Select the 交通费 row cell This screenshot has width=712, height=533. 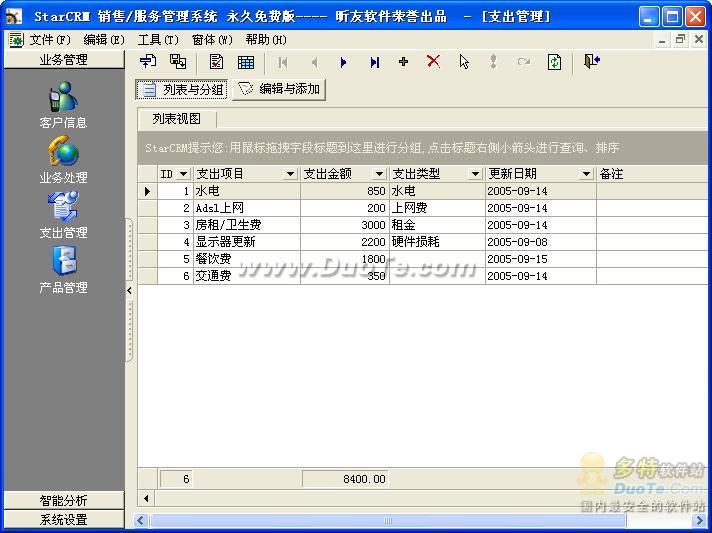(x=247, y=276)
